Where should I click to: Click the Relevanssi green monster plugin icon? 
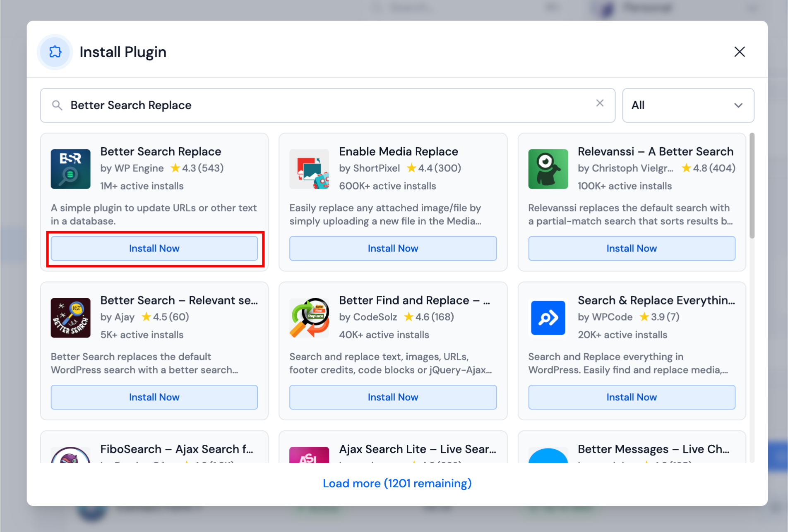point(548,169)
